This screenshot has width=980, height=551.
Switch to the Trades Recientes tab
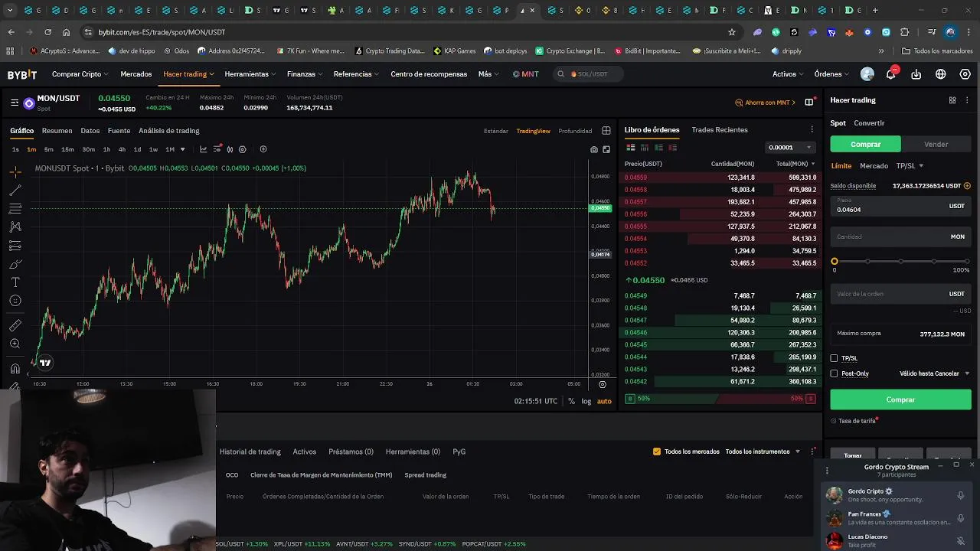pos(720,130)
